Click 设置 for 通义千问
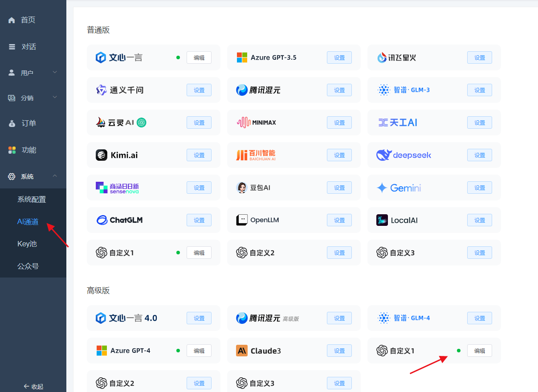Image resolution: width=538 pixels, height=392 pixels. [x=199, y=90]
